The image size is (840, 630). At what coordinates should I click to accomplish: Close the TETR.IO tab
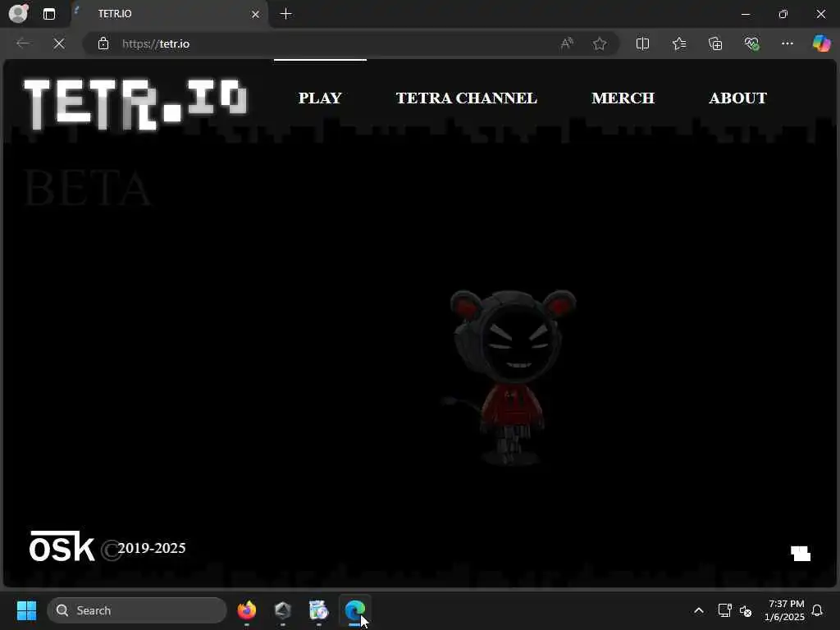coord(256,15)
